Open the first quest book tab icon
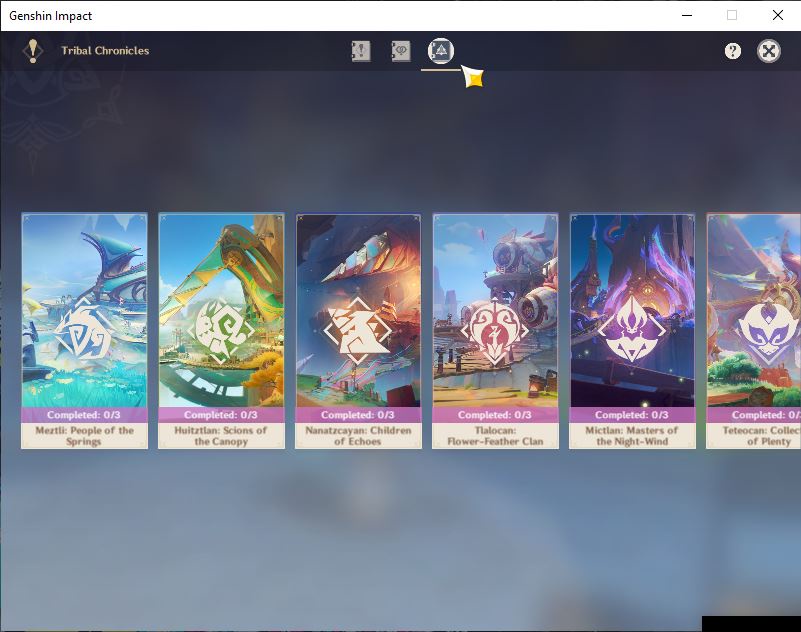This screenshot has width=801, height=632. pyautogui.click(x=361, y=51)
